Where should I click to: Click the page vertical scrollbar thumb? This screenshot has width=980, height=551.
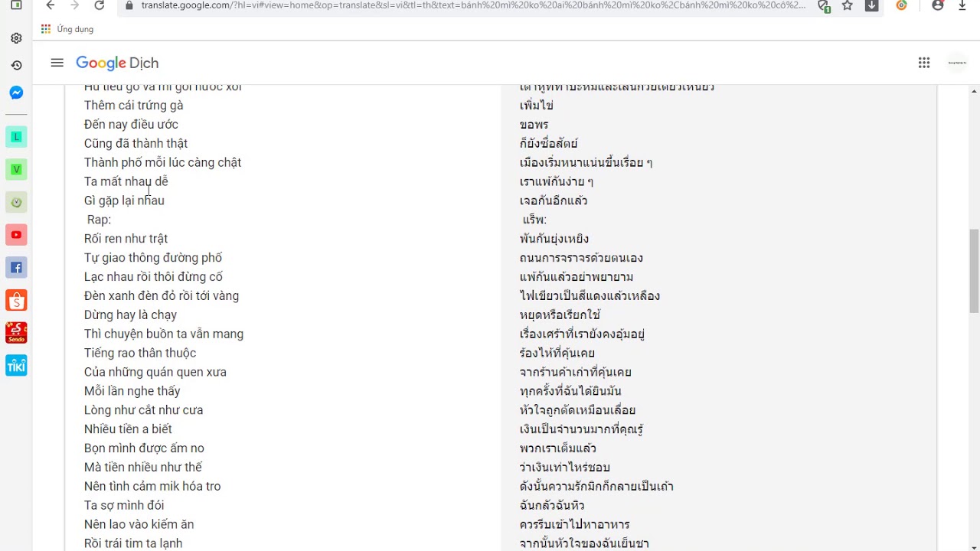(x=974, y=271)
